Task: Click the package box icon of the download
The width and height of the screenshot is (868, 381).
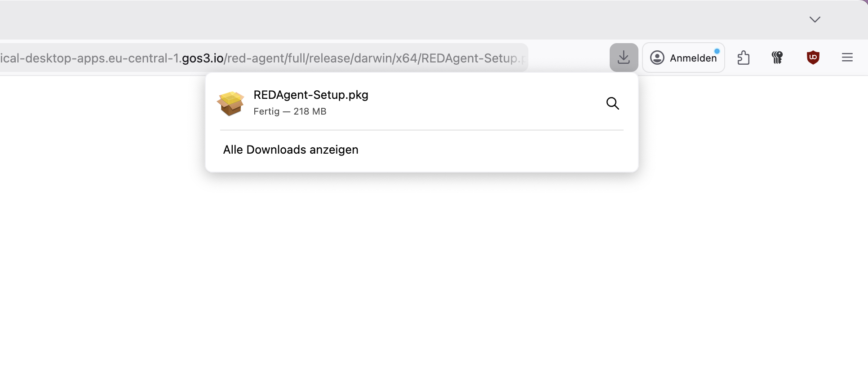Action: (230, 103)
